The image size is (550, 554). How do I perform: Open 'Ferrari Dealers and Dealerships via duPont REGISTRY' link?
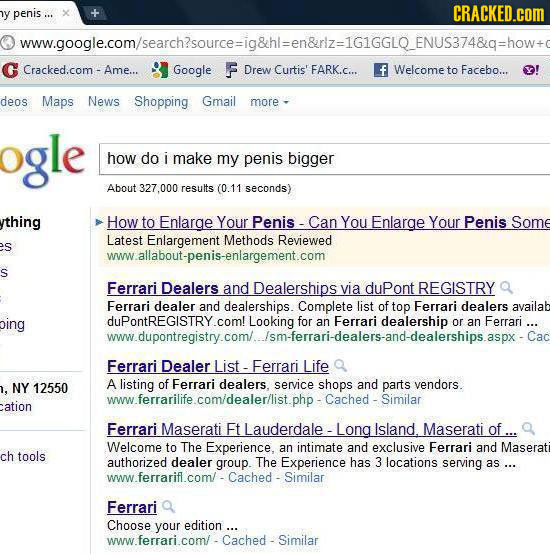coord(301,288)
